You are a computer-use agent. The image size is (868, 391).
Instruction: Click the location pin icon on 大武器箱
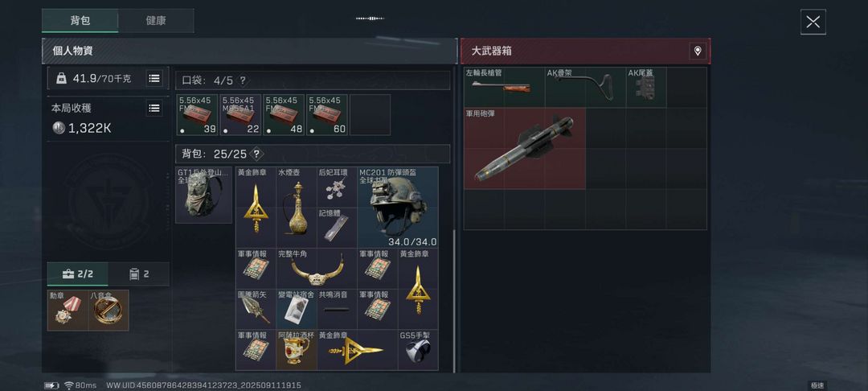pyautogui.click(x=697, y=51)
